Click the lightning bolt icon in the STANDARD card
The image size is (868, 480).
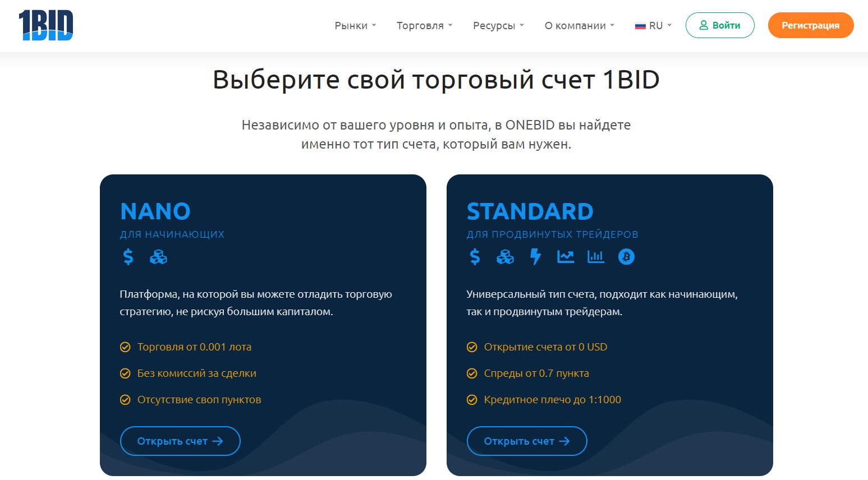[x=536, y=257]
